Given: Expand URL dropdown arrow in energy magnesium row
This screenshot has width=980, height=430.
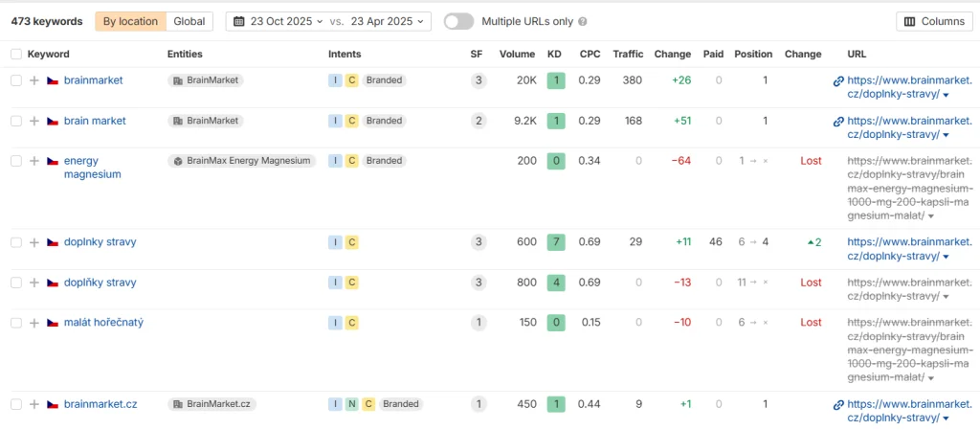Looking at the screenshot, I should (931, 216).
